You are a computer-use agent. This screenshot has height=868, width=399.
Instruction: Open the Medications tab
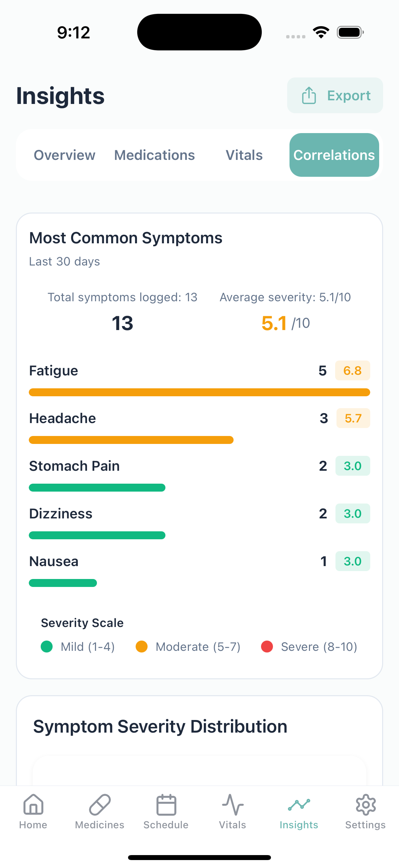tap(154, 155)
